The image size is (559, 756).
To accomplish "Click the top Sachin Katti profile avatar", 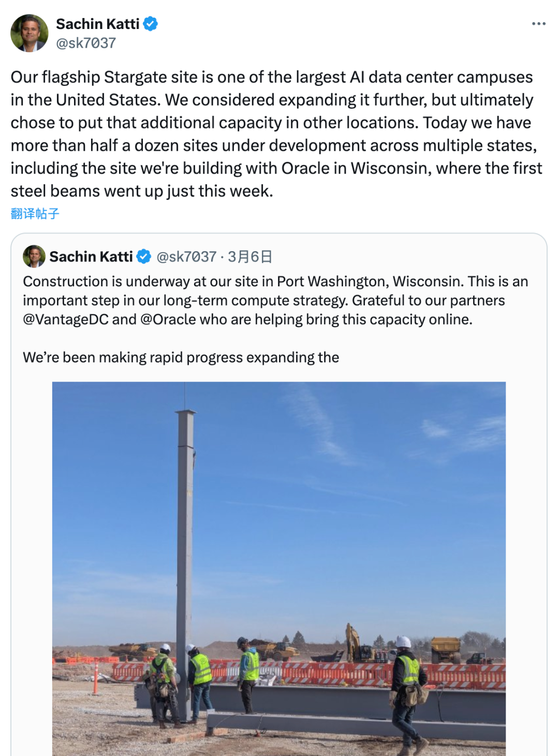I will pos(30,33).
